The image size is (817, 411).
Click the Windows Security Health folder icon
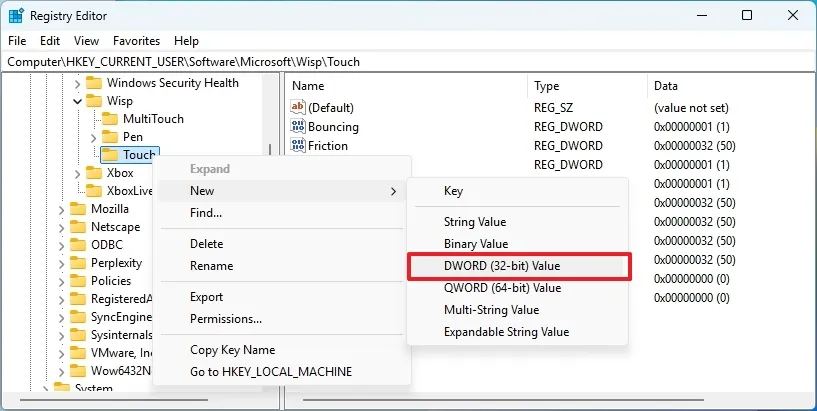click(94, 83)
